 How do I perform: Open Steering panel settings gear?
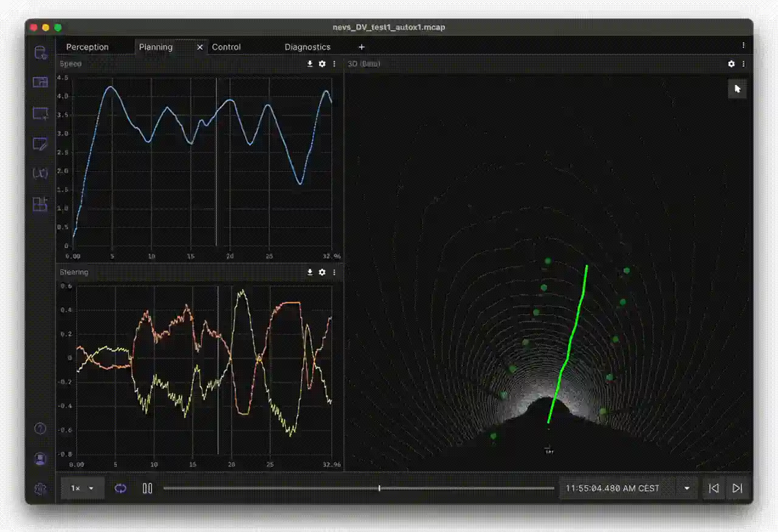coord(322,273)
